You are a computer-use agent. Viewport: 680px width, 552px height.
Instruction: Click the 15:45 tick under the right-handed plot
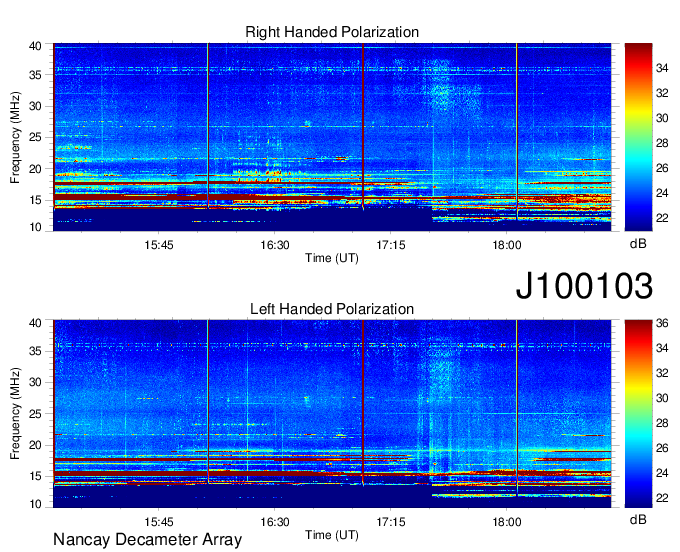[159, 245]
